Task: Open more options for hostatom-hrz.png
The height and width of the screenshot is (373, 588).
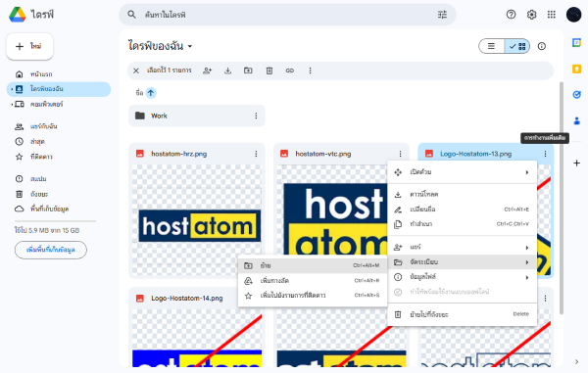Action: [x=256, y=154]
